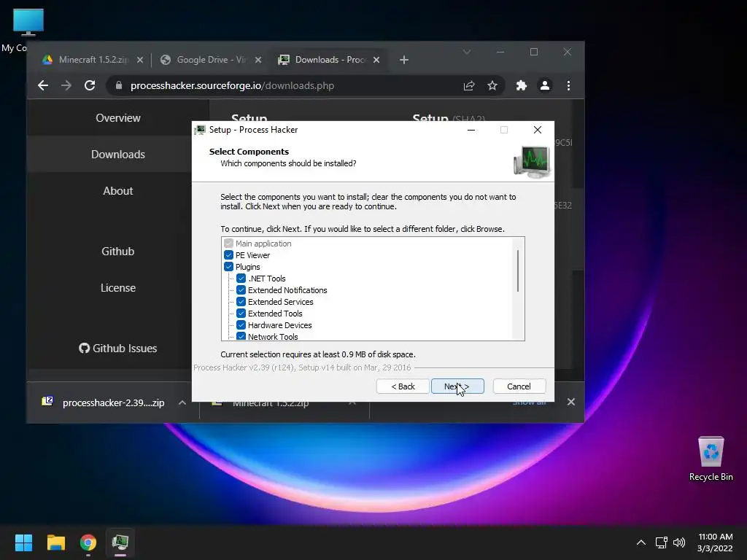
Task: Close the Minecraft 1.5.2.zip browser tab
Action: coord(139,60)
